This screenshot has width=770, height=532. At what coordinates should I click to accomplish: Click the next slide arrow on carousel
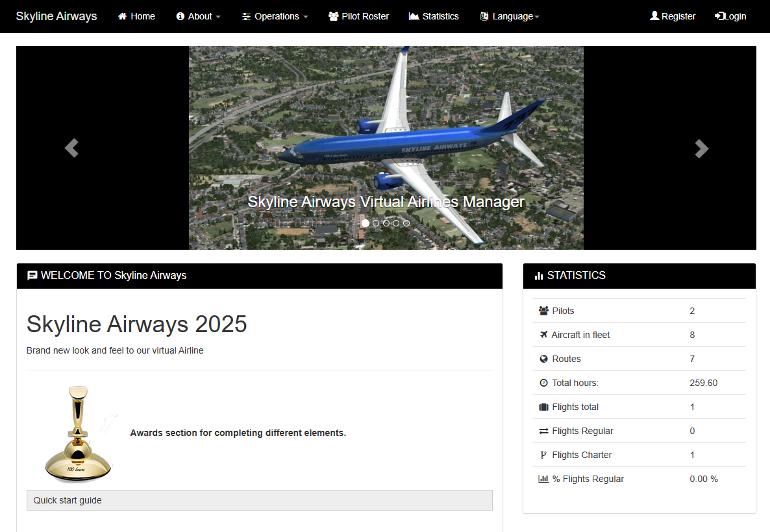[701, 149]
